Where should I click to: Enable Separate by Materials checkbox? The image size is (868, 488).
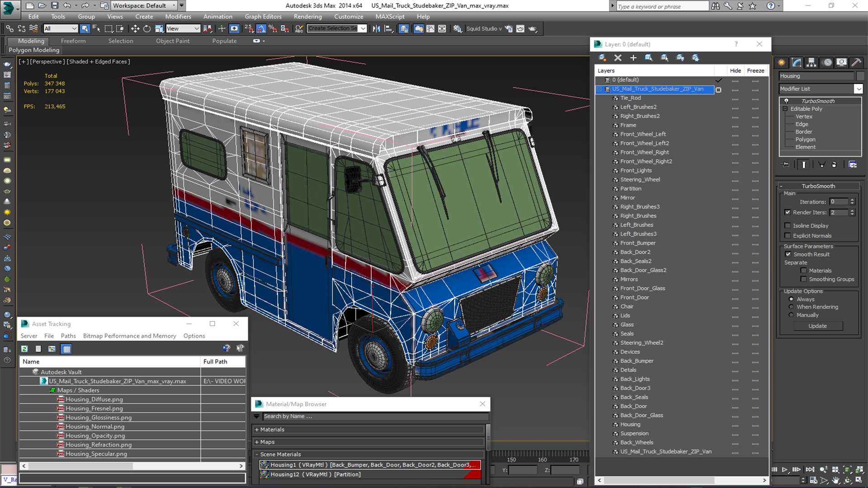tap(803, 271)
